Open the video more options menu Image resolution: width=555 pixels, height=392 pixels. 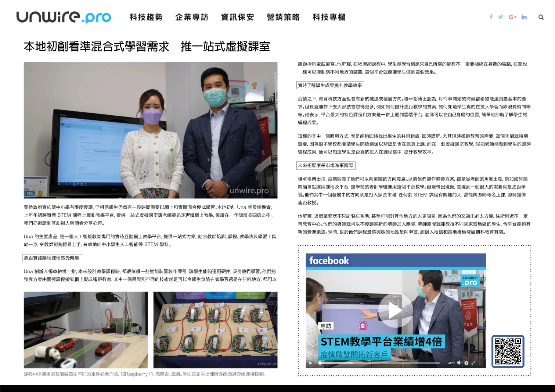coord(480,363)
